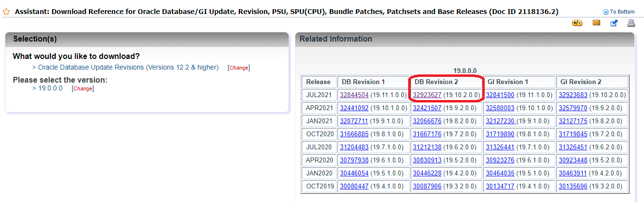Open patch 31212138 (19.6.2.0.0)
This screenshot has width=644, height=202.
(427, 147)
